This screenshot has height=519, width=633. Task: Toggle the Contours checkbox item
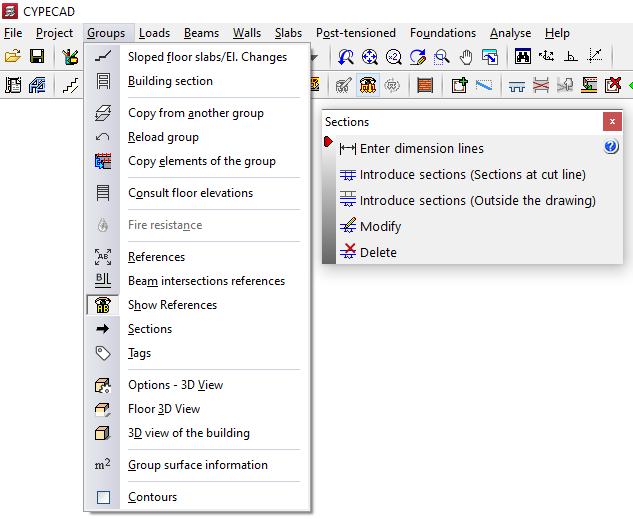(x=152, y=497)
